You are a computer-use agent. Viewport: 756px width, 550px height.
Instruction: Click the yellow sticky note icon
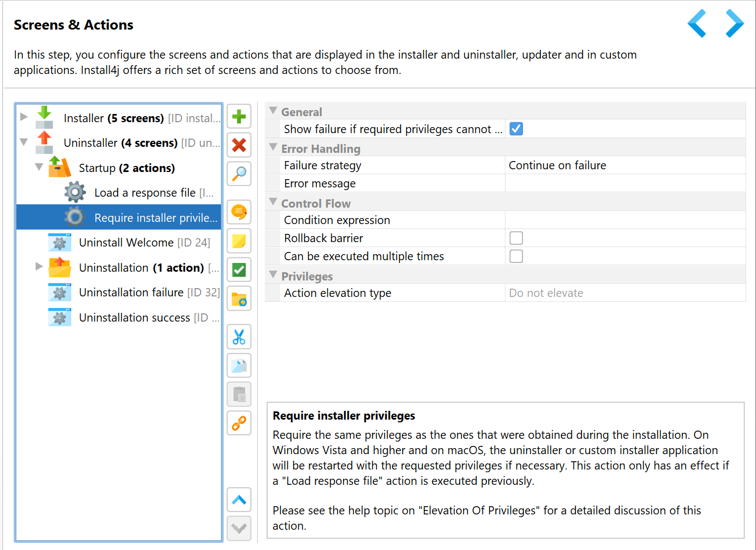239,241
